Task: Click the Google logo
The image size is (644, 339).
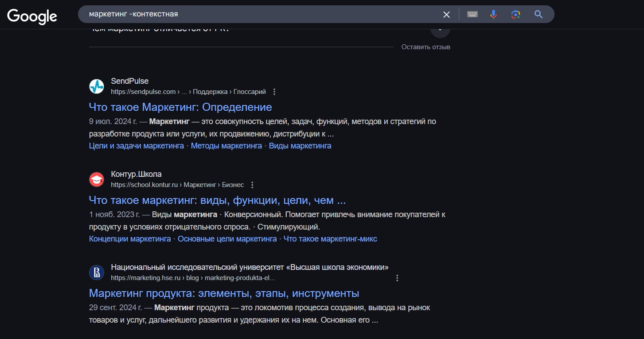Action: (x=32, y=16)
